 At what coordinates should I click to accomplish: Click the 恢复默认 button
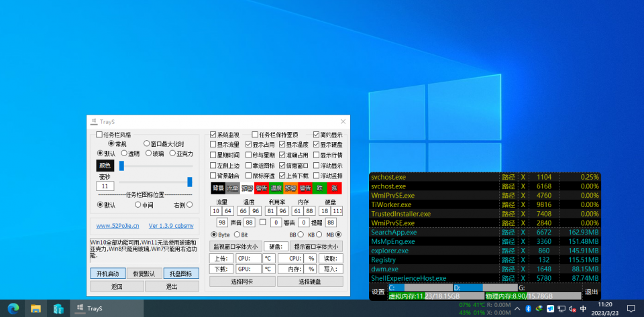(144, 273)
